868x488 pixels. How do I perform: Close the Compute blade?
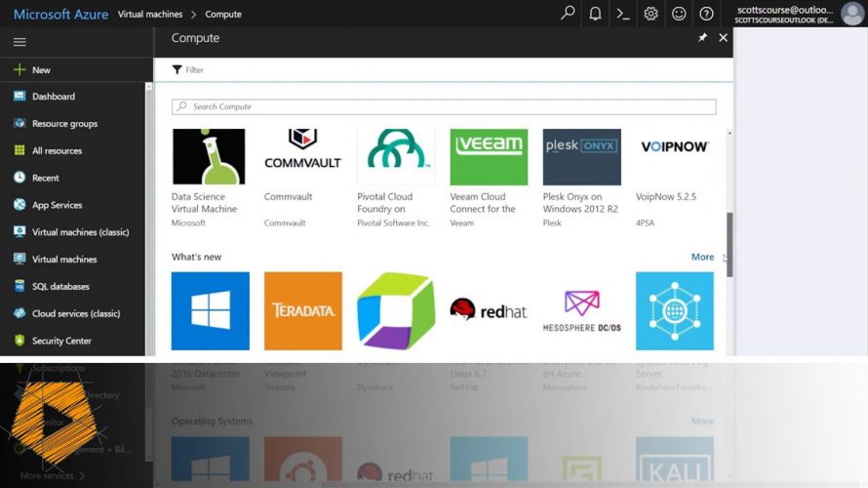click(723, 38)
